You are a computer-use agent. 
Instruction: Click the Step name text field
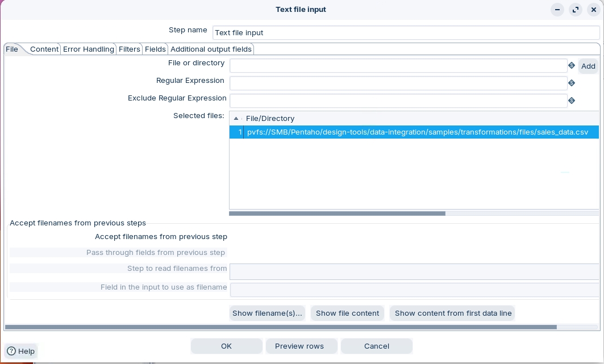click(406, 33)
